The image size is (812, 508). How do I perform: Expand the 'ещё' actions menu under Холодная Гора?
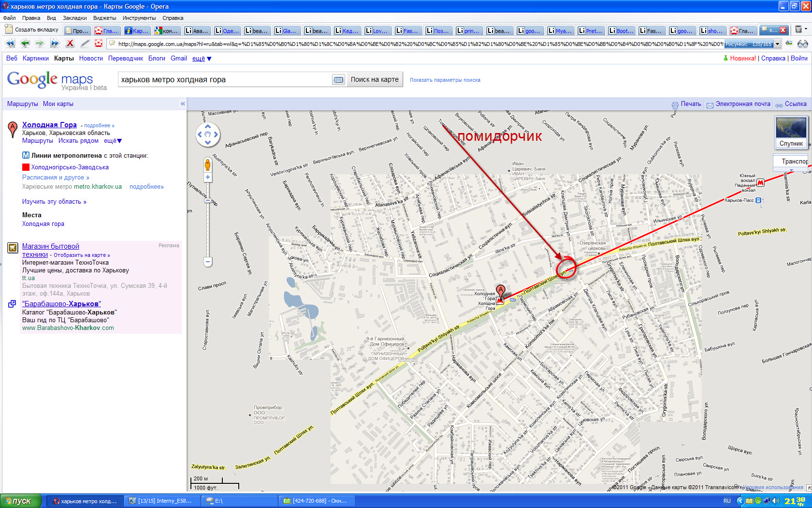[x=113, y=141]
